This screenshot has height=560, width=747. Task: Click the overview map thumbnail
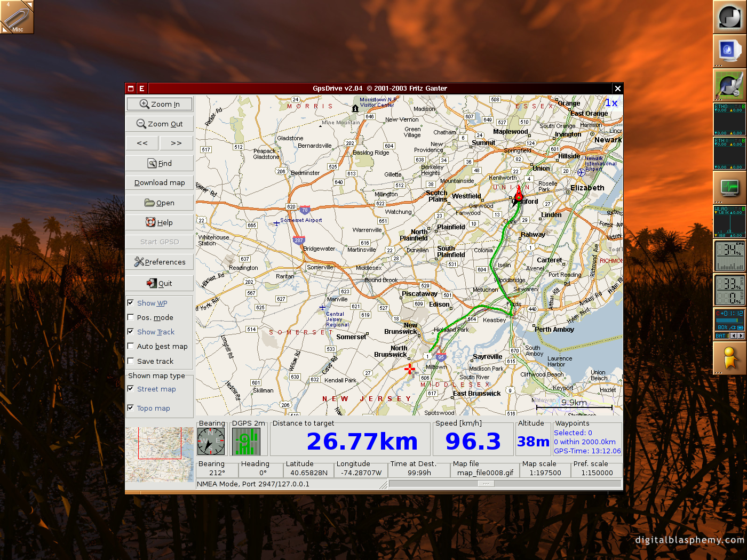coord(160,455)
